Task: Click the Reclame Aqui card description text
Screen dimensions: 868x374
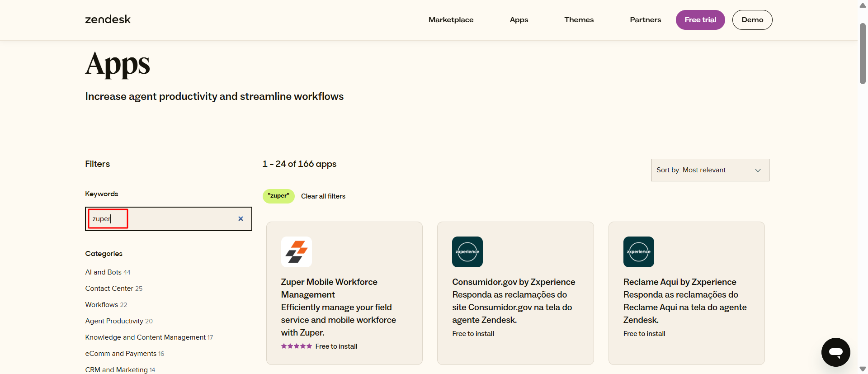Action: click(685, 307)
